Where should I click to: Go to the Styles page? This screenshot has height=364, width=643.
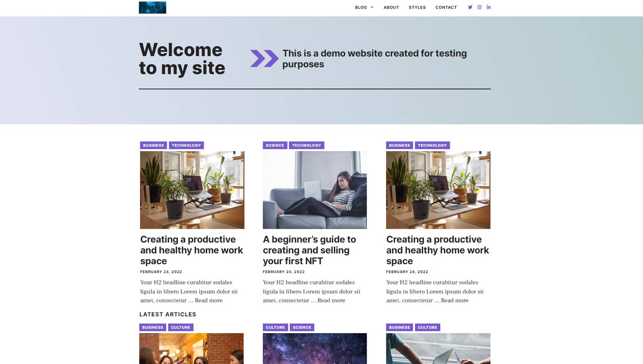coord(417,7)
